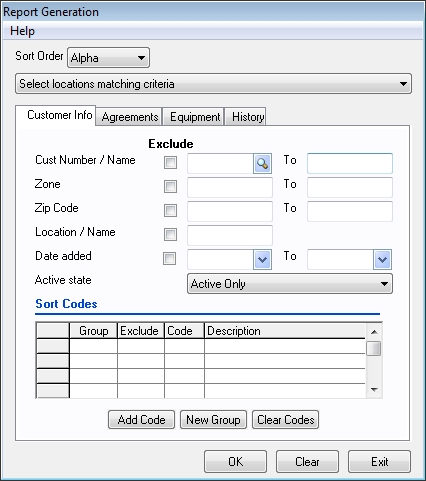Click Sort Codes scrollbar down arrow
The image size is (426, 481).
point(374,389)
